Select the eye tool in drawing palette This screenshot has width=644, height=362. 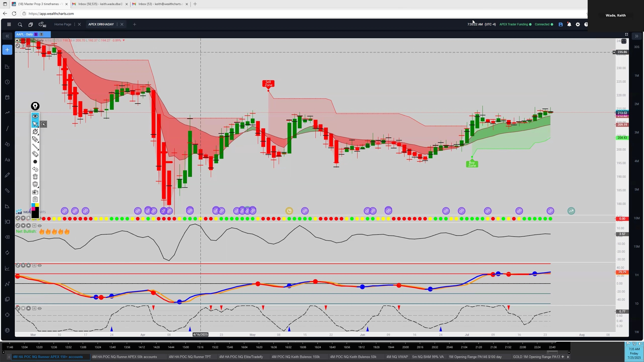pos(35,116)
